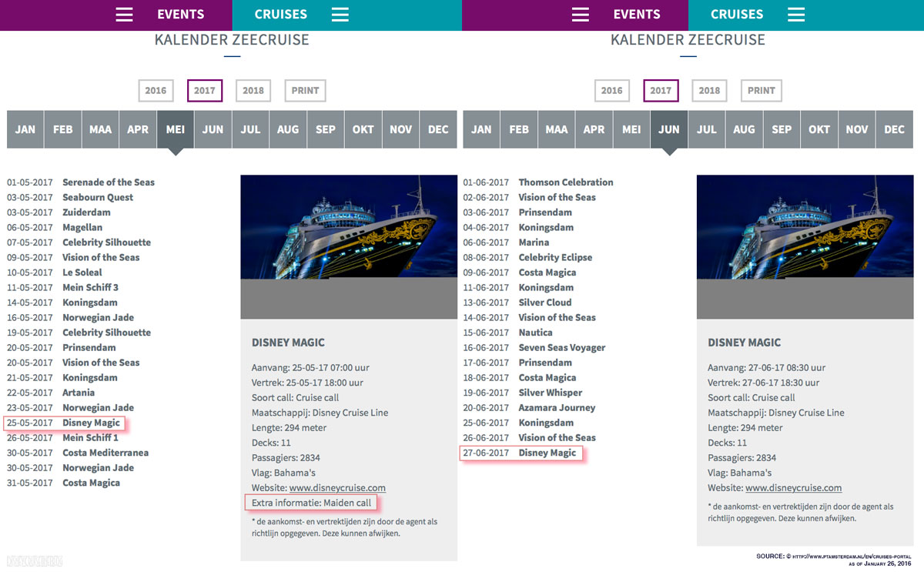Open the 01-05-2017 Serenade of the Seas entry
The height and width of the screenshot is (572, 924).
81,182
